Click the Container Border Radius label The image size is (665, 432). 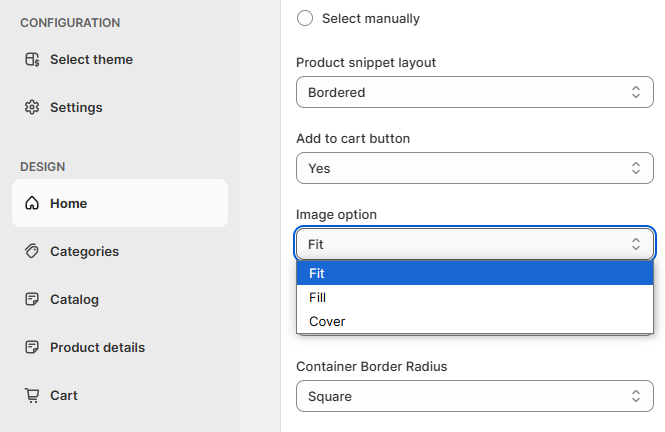pos(372,366)
